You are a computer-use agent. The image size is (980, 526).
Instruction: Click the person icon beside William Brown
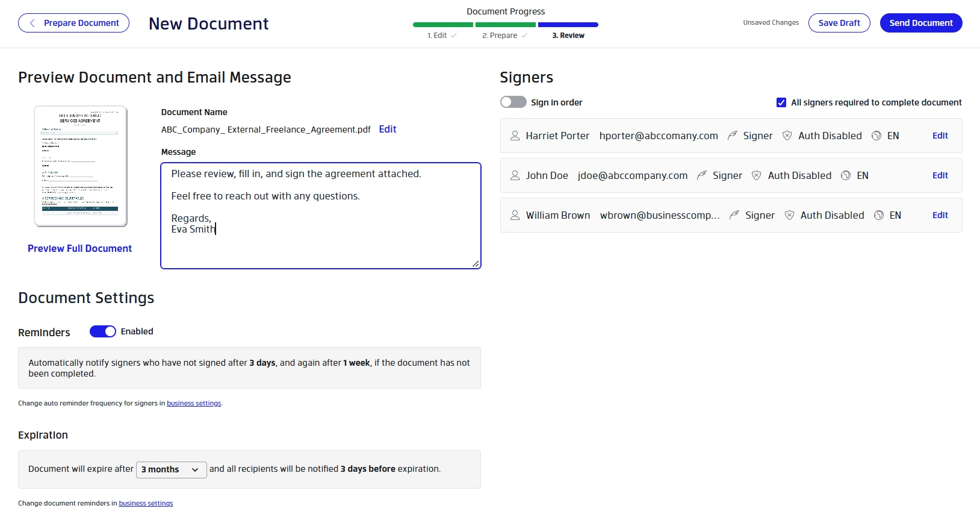[x=515, y=215]
